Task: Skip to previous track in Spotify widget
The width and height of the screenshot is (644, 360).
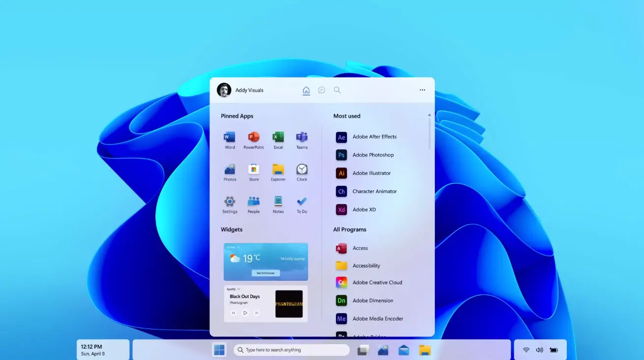Action: point(234,313)
